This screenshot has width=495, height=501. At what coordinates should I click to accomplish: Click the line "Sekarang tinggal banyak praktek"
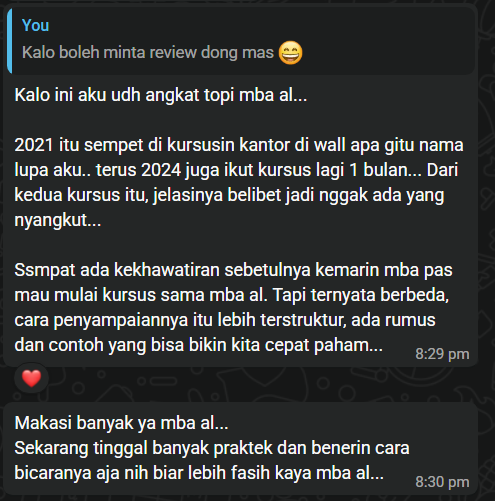(x=212, y=448)
